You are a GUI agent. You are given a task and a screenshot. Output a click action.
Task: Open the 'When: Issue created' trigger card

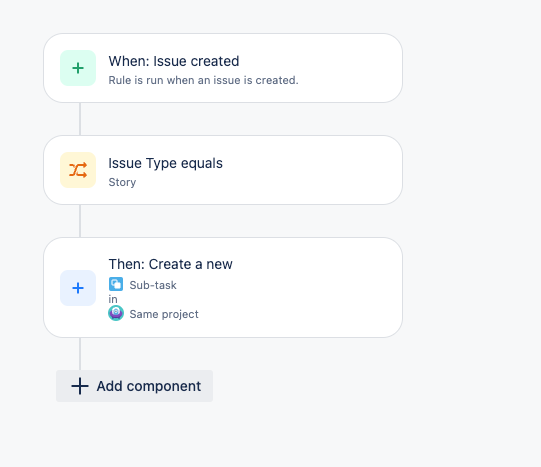pyautogui.click(x=223, y=68)
